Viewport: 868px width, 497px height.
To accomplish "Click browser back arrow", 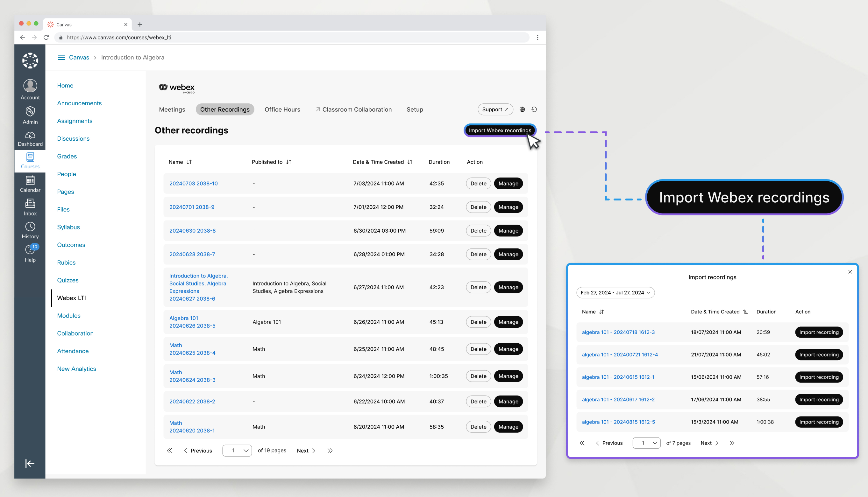I will pos(23,37).
